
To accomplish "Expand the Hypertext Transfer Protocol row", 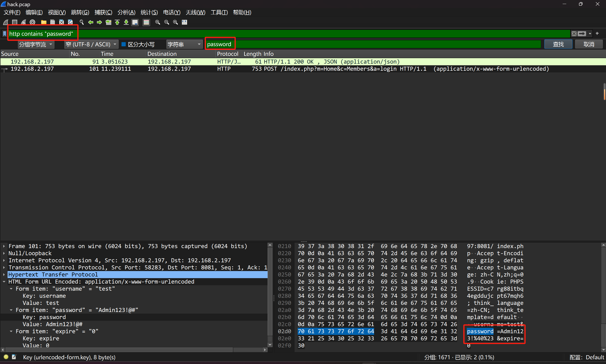I will (x=4, y=274).
